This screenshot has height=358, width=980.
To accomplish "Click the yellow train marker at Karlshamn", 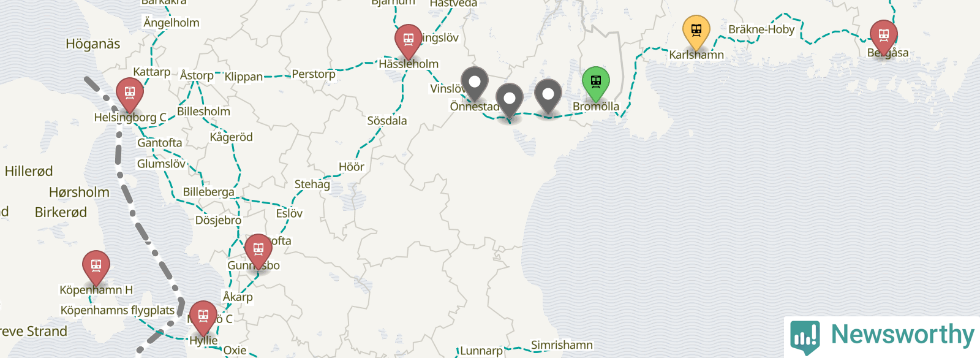I will click(x=696, y=32).
